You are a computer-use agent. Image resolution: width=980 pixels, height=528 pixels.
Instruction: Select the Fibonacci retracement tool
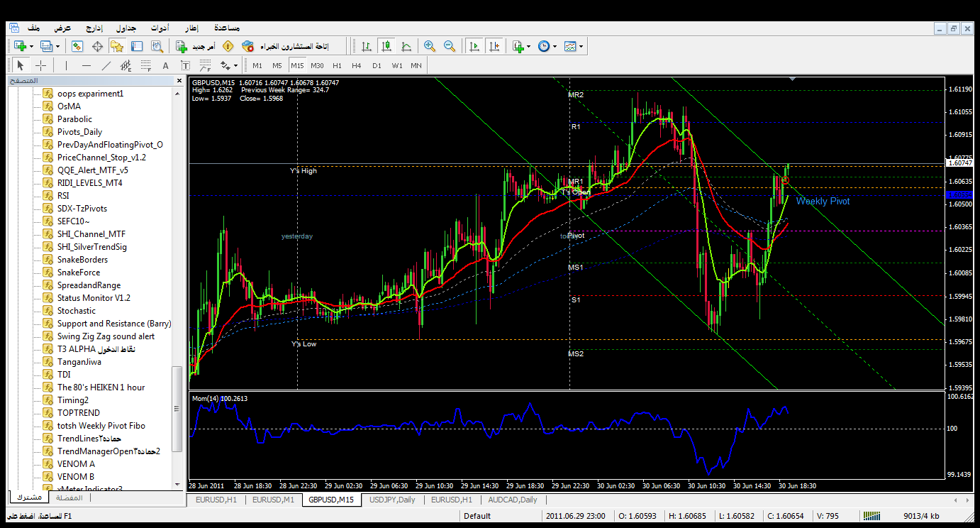click(x=146, y=65)
